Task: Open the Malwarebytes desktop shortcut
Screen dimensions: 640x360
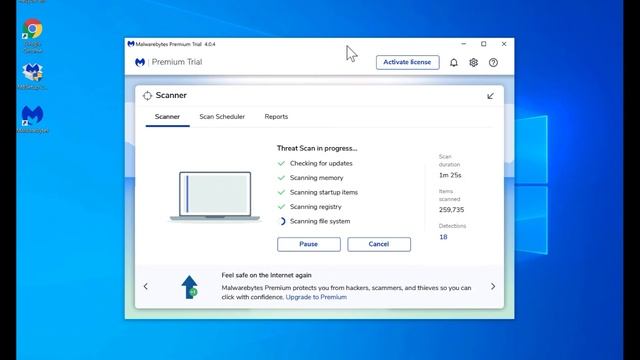Action: click(33, 119)
